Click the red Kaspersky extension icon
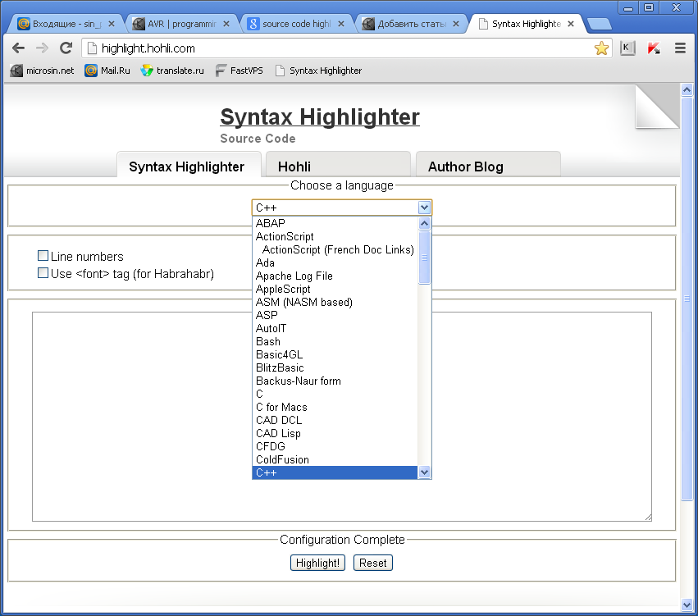Screen dimensions: 698x616 pyautogui.click(x=654, y=48)
